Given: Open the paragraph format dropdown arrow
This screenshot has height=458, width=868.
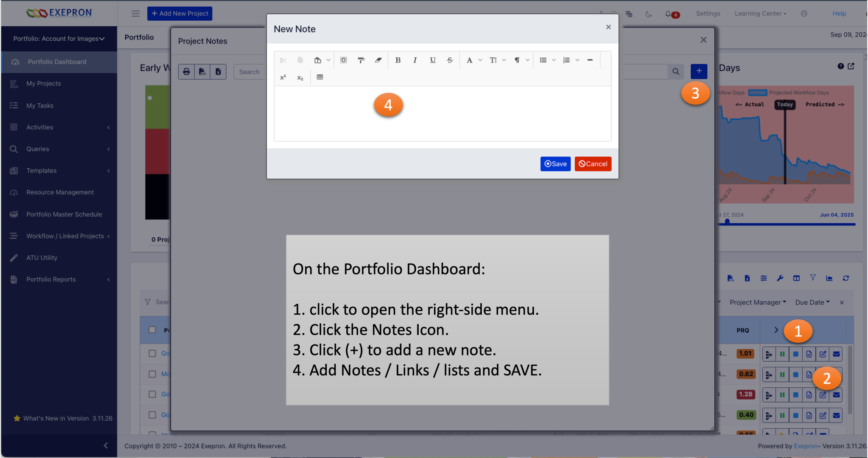Looking at the screenshot, I should pos(528,60).
